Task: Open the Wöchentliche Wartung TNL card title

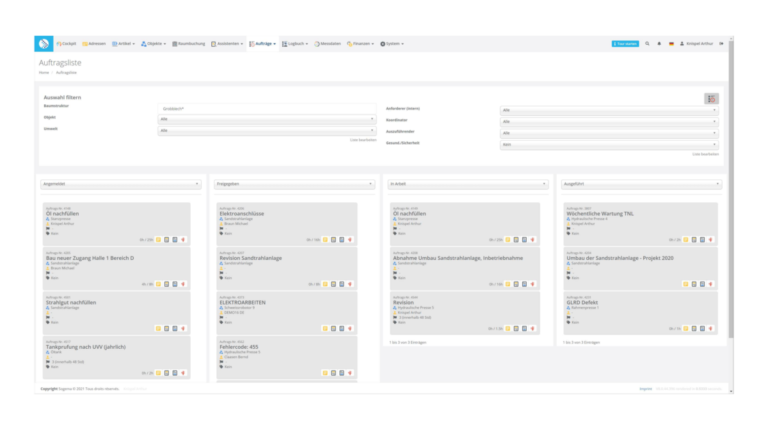Action: coord(600,214)
